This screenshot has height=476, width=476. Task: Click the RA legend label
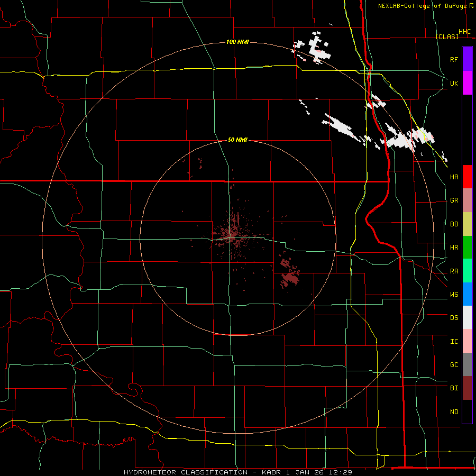(x=454, y=271)
